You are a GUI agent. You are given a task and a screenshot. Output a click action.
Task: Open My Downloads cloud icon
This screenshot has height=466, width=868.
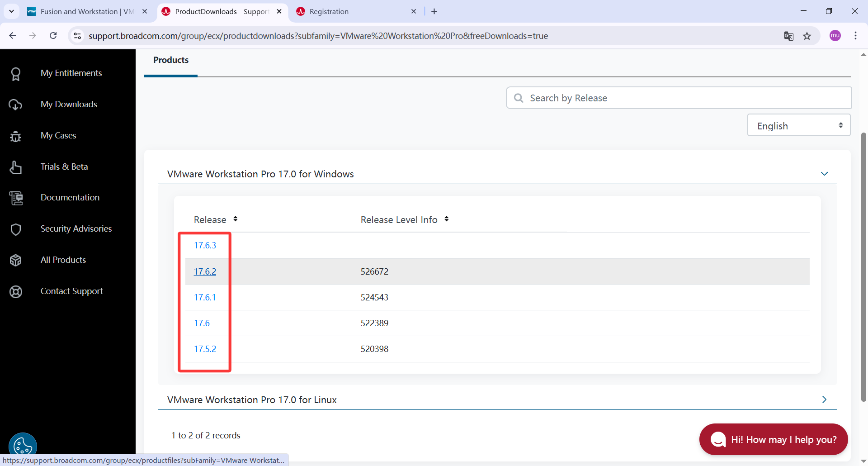click(x=15, y=105)
